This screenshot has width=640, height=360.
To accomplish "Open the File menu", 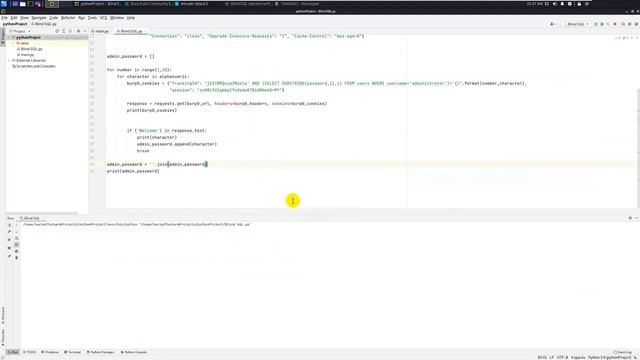I will point(4,18).
